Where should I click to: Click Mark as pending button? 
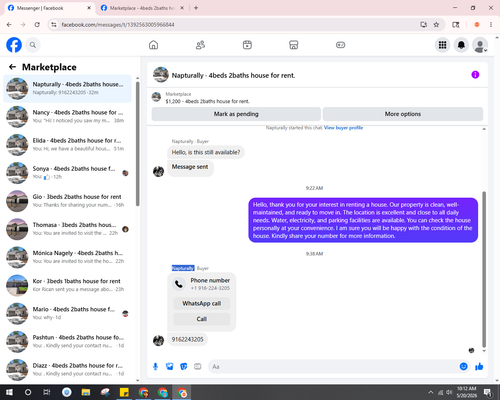(236, 114)
